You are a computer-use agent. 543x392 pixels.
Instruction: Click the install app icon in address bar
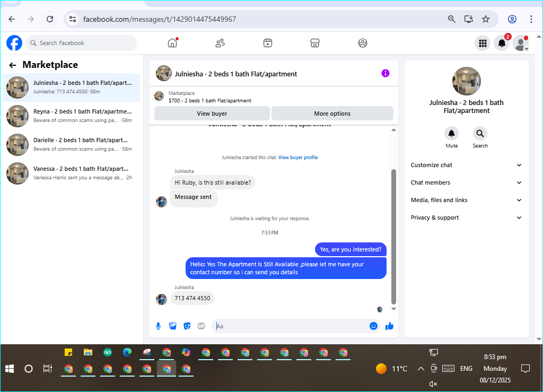469,19
